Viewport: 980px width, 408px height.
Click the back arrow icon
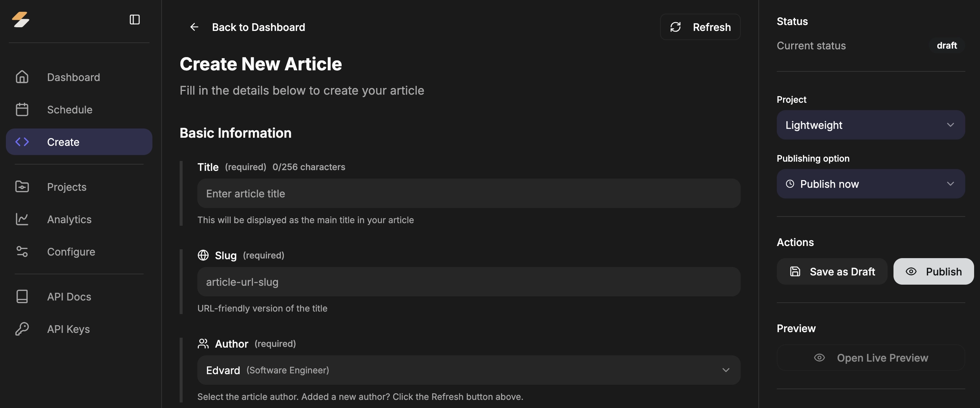(x=194, y=27)
